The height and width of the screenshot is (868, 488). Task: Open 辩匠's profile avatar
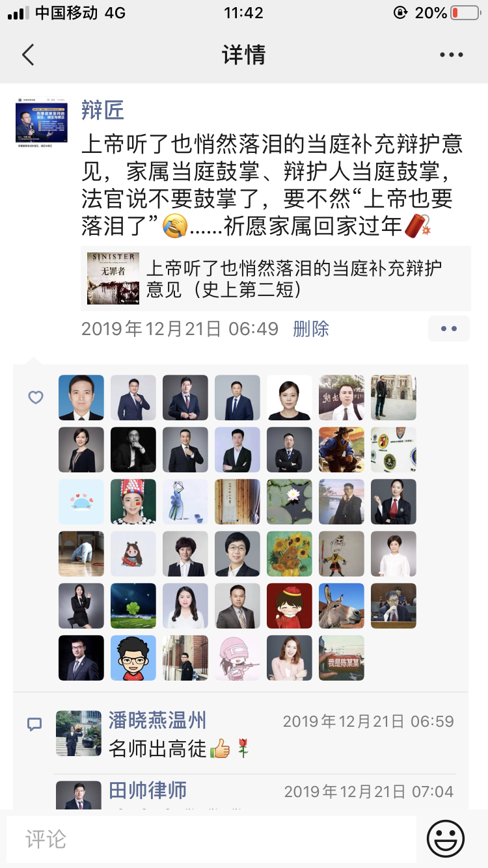click(x=42, y=120)
